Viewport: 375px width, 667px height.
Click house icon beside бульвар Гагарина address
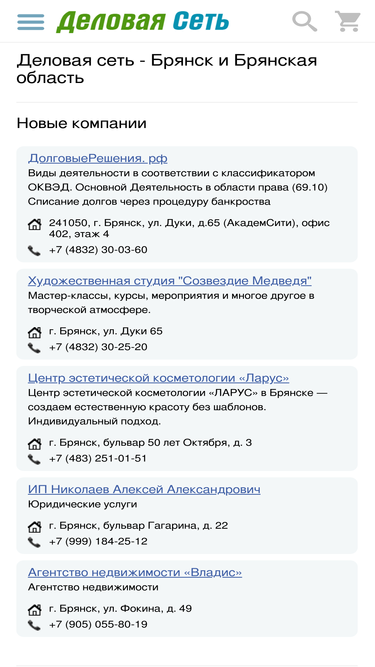point(34,527)
